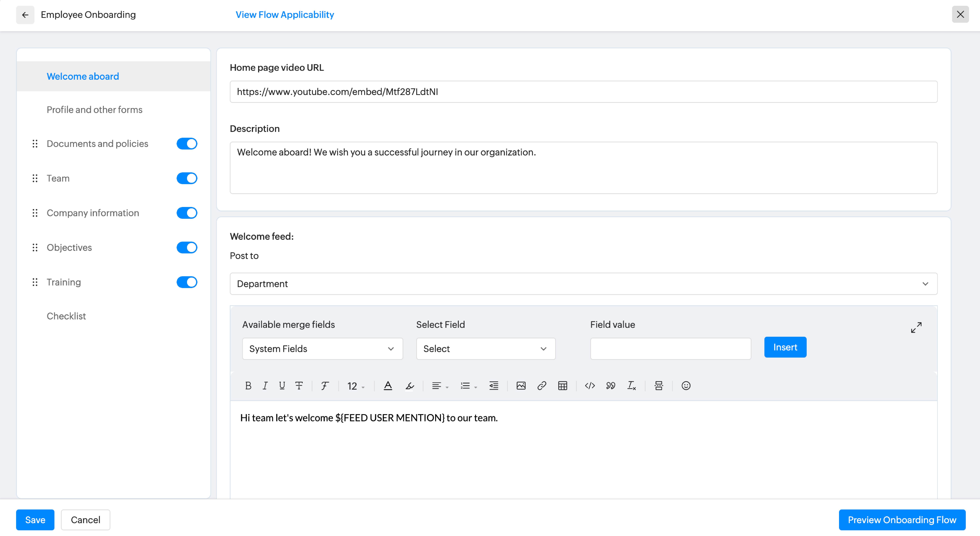
Task: Open the Post to Department dropdown
Action: 583,284
